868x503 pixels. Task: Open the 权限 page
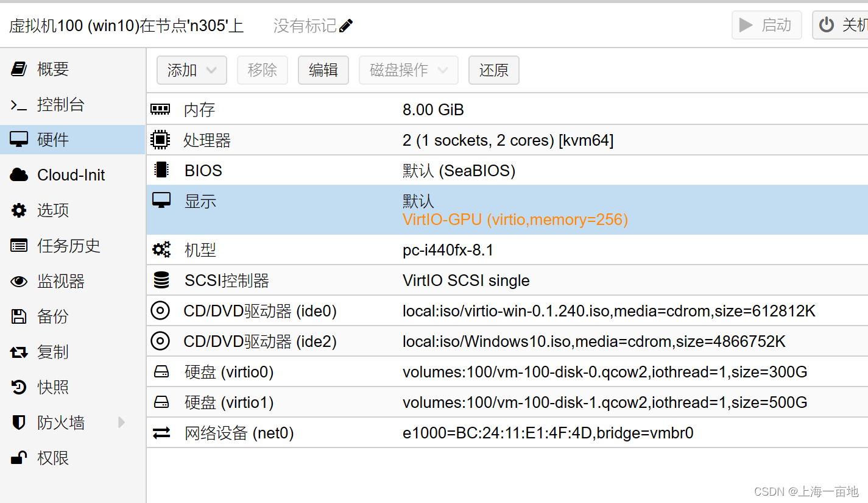click(x=72, y=458)
